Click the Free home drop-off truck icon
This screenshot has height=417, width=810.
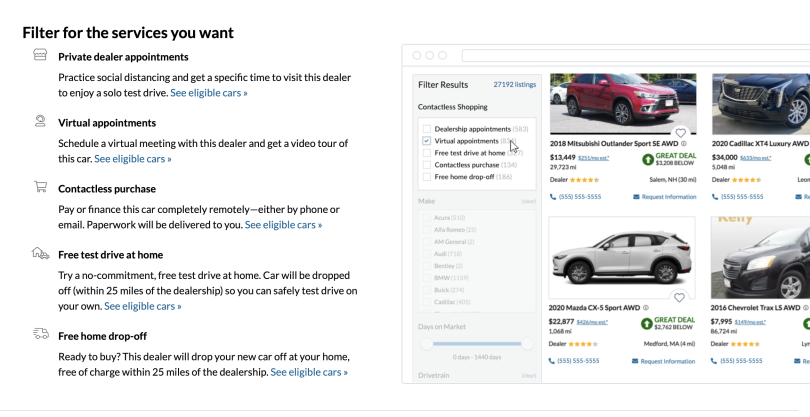coord(40,334)
